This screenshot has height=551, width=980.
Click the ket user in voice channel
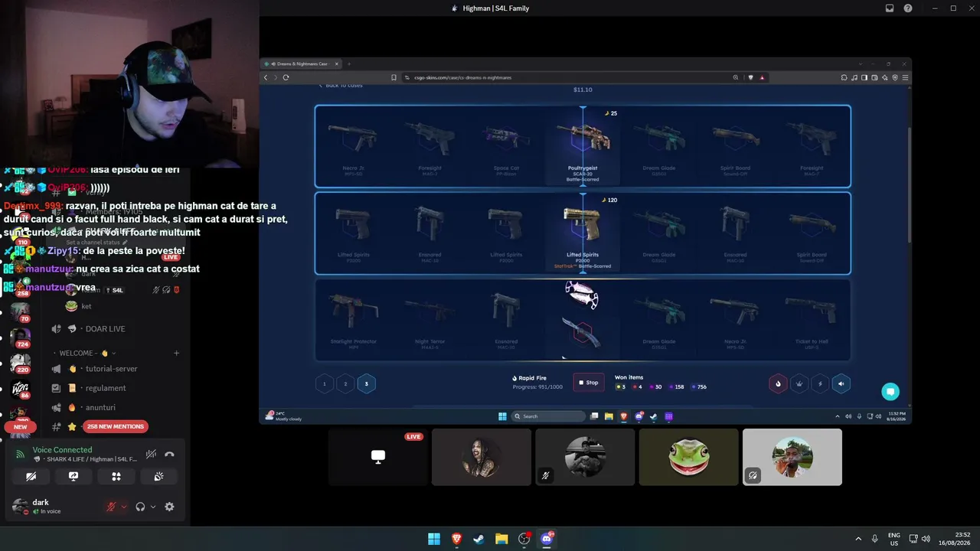(80, 306)
